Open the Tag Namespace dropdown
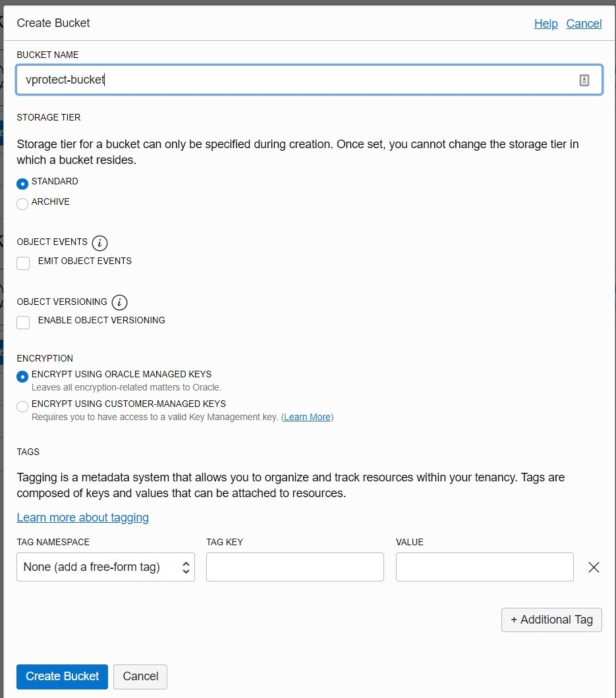 tap(105, 567)
